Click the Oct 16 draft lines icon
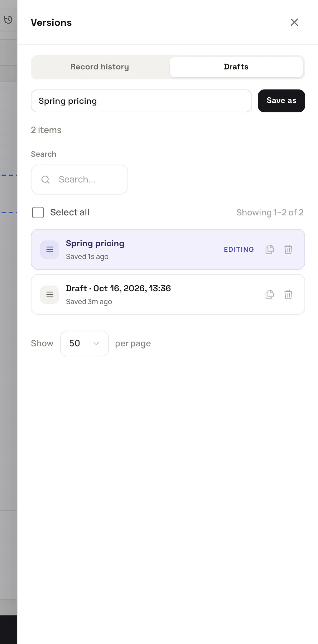The height and width of the screenshot is (644, 318). [x=49, y=294]
